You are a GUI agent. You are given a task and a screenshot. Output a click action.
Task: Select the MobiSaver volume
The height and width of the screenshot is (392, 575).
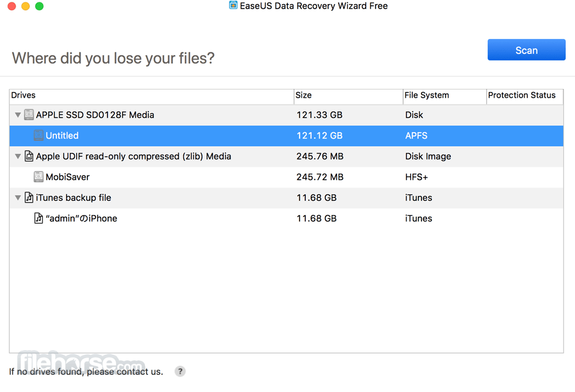[286, 177]
